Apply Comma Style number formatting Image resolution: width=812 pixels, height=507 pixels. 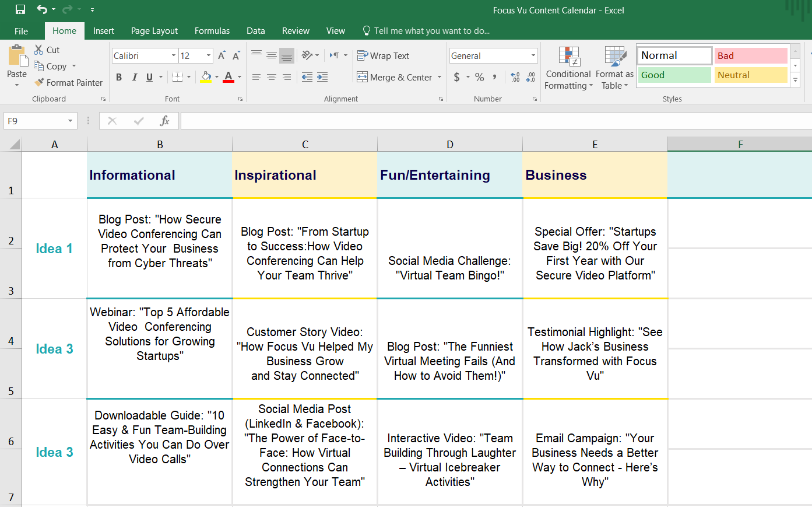tap(495, 77)
